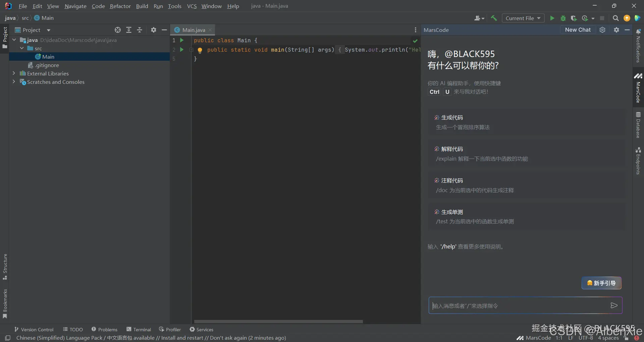
Task: Select the 注释代码 doc comment suggestion
Action: pyautogui.click(x=527, y=185)
